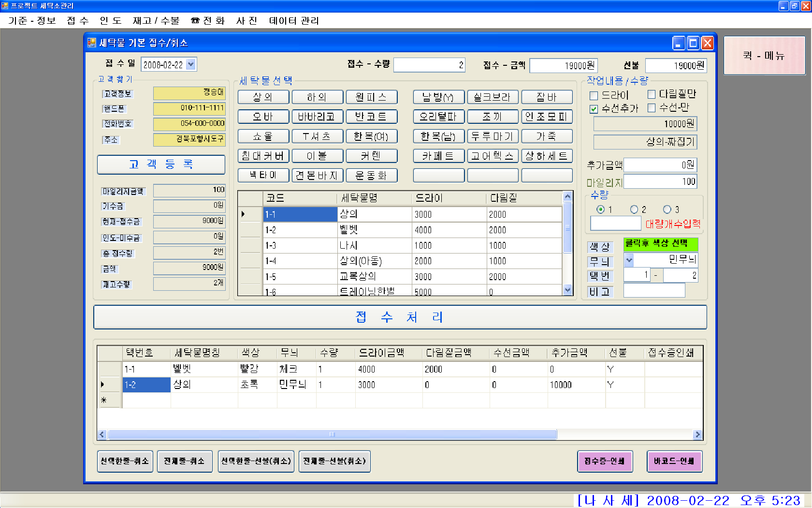Check the 다림질만 checkbox

pyautogui.click(x=652, y=94)
